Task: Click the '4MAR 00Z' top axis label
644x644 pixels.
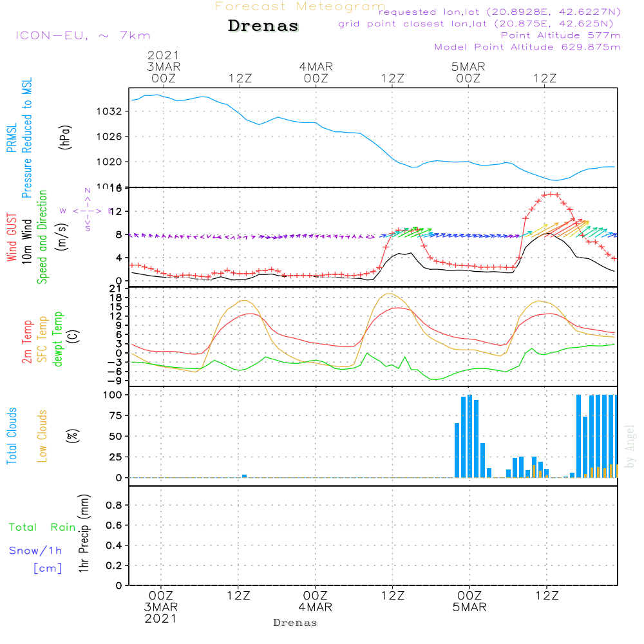Action: 316,72
